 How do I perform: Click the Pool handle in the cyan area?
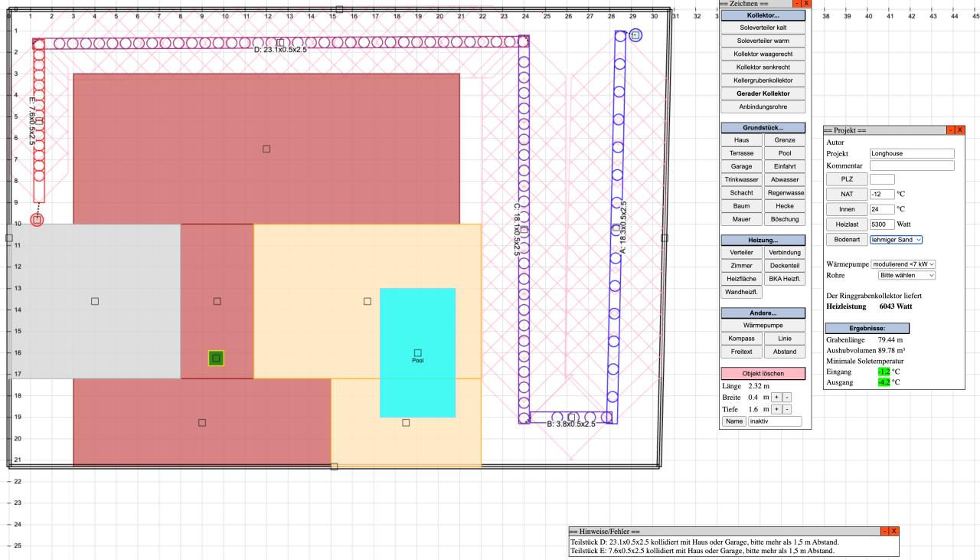417,353
